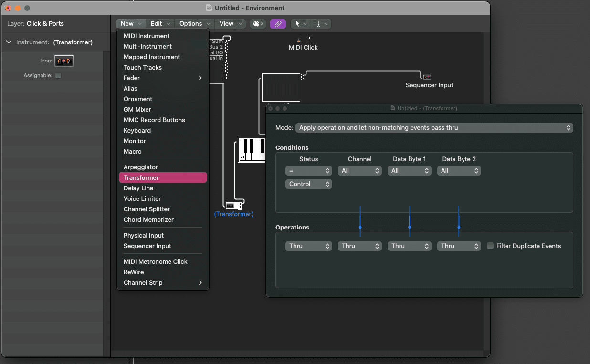
Task: Choose ReWire menu entry
Action: pos(163,272)
